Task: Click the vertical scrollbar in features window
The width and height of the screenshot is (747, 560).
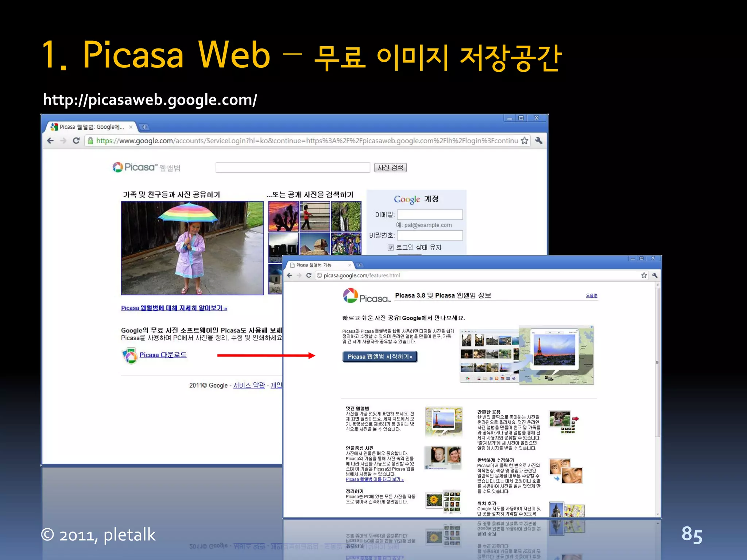Action: click(x=658, y=362)
